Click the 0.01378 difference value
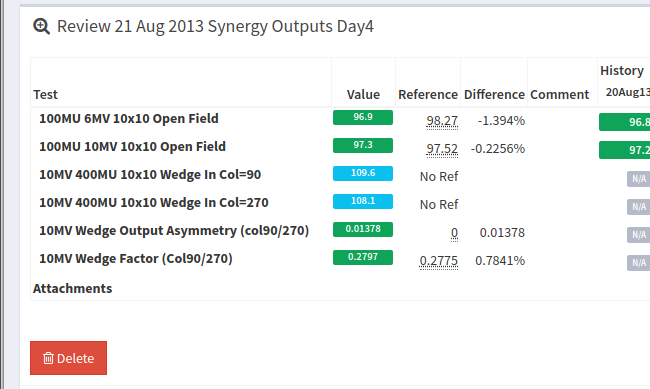The width and height of the screenshot is (650, 389). coord(502,233)
